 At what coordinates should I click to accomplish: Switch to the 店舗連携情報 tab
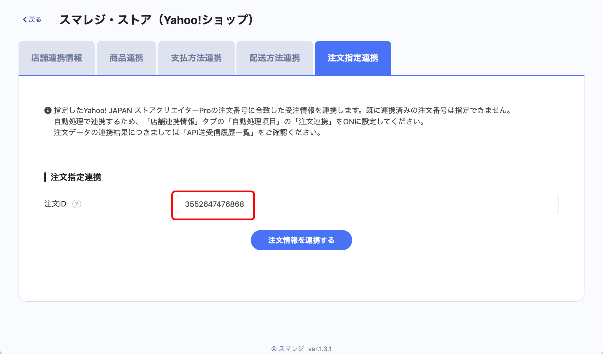[57, 58]
